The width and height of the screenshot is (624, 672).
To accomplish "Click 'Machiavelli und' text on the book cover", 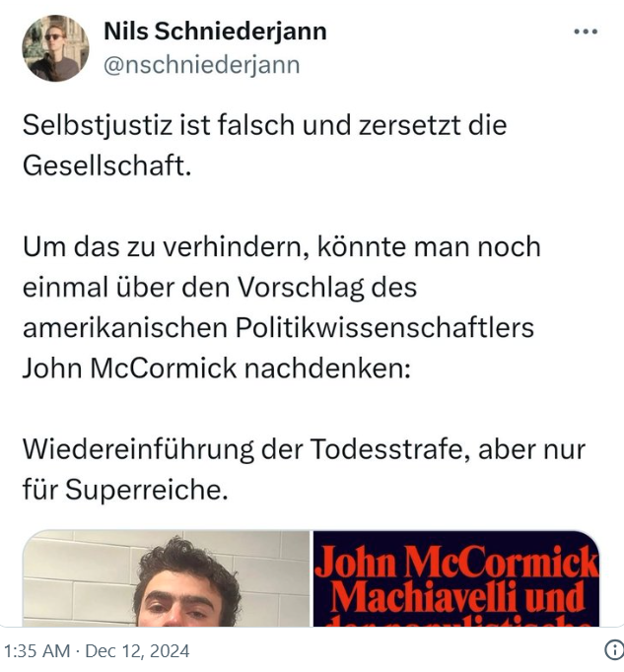I will tap(456, 595).
